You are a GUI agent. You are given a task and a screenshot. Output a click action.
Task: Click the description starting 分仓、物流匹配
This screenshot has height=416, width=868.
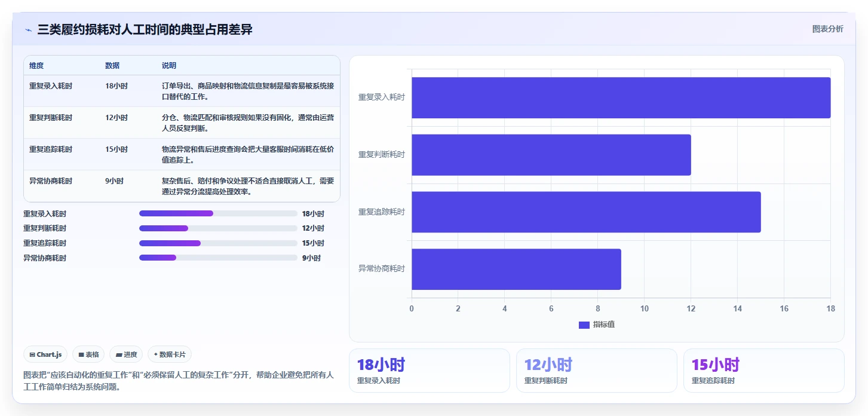pos(248,123)
